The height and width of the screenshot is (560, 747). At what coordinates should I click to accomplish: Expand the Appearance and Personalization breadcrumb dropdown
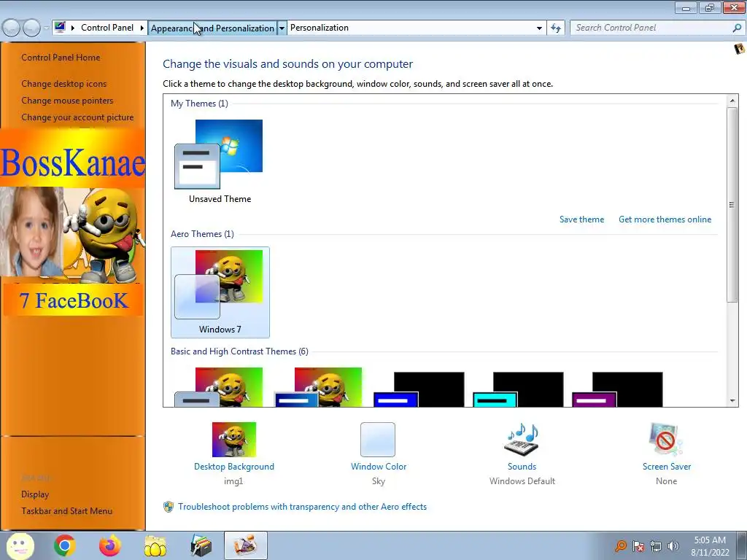click(x=282, y=28)
